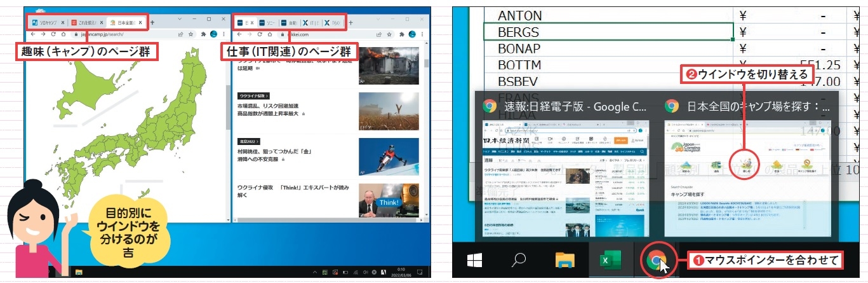868x283 pixels.
Task: Open network status in system tray
Action: (x=356, y=272)
